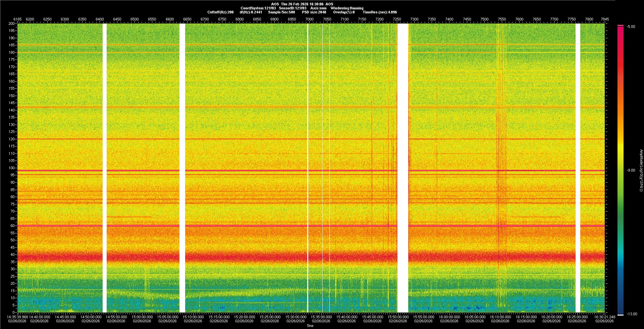
Task: Click the Sample/Sec:500 header text
Action: point(281,12)
